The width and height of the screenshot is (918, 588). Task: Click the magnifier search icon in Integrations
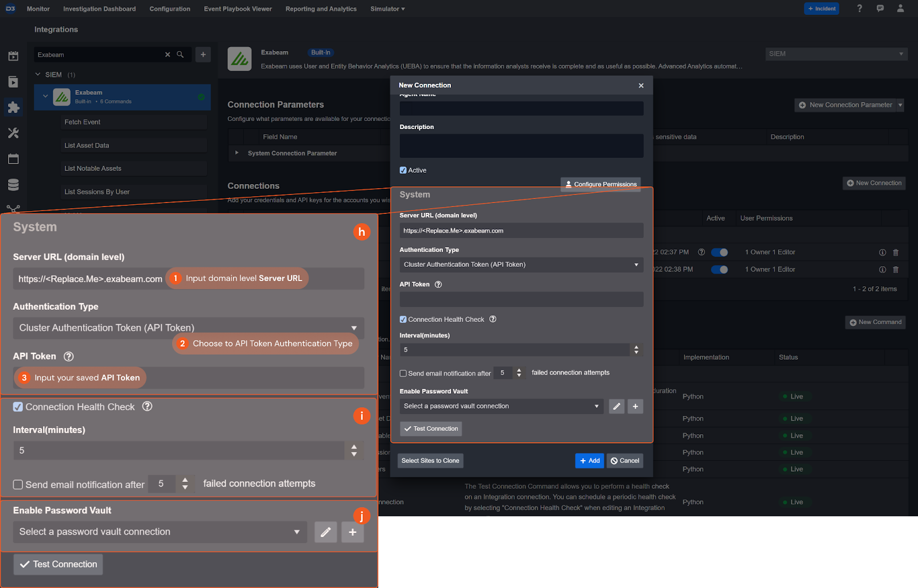180,54
